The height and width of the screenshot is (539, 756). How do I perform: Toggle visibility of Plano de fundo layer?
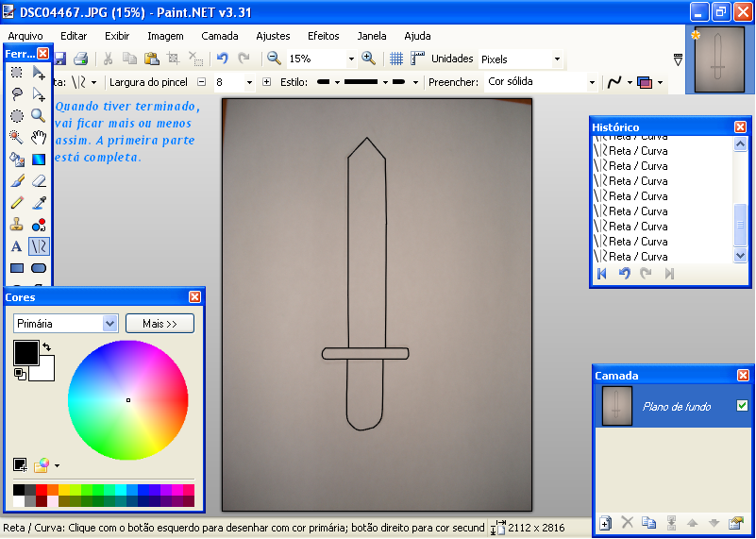tap(742, 406)
